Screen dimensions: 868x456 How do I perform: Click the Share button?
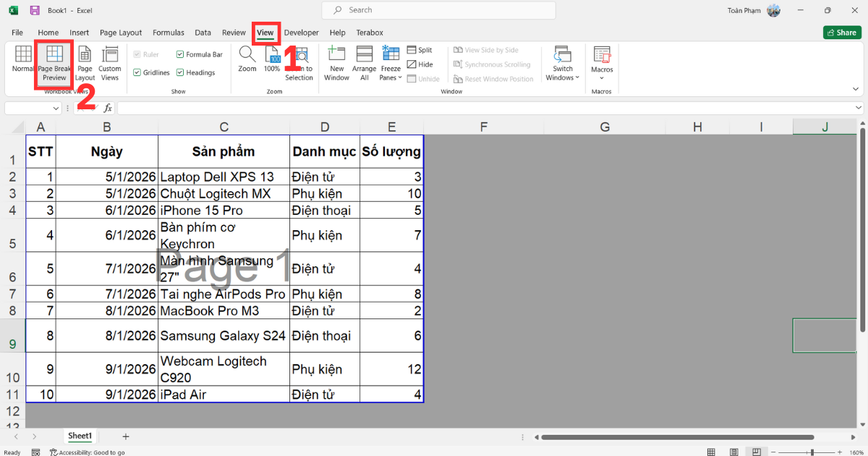point(842,33)
